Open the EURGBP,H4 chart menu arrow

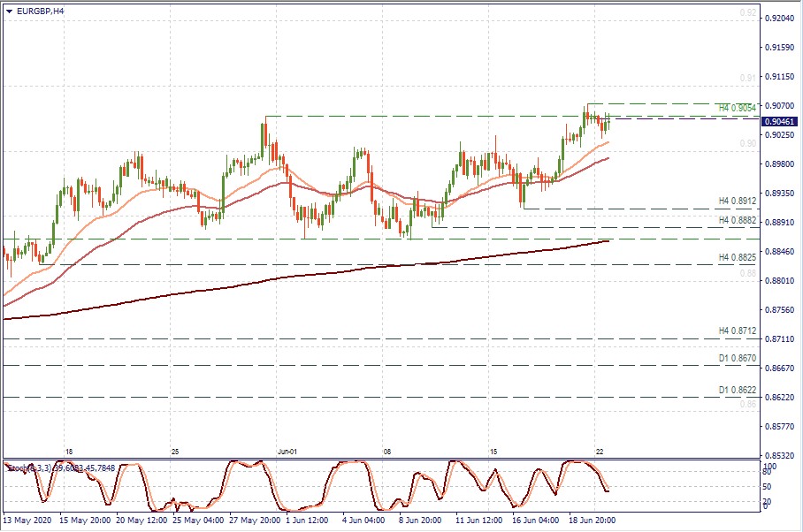[10, 11]
